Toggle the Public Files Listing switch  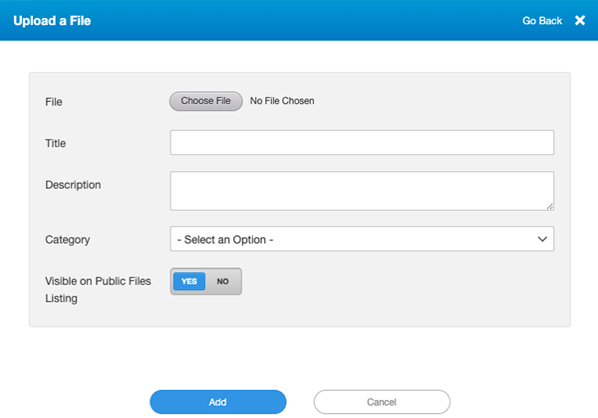[206, 281]
